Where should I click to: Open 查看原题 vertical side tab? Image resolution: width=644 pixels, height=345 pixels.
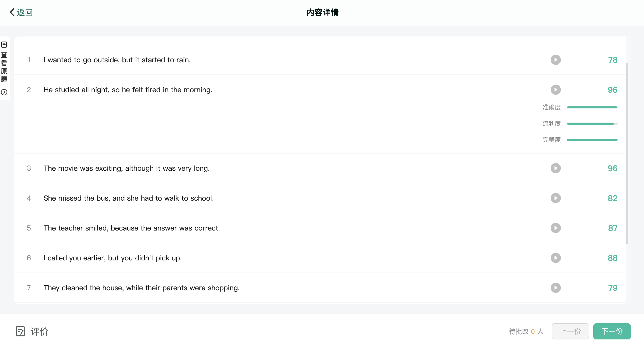(x=4, y=67)
